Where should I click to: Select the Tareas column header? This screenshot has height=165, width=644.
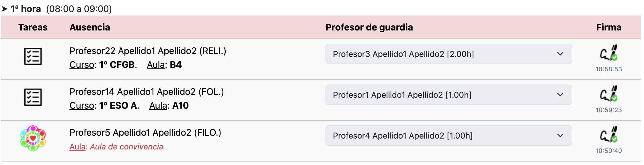[x=33, y=27]
